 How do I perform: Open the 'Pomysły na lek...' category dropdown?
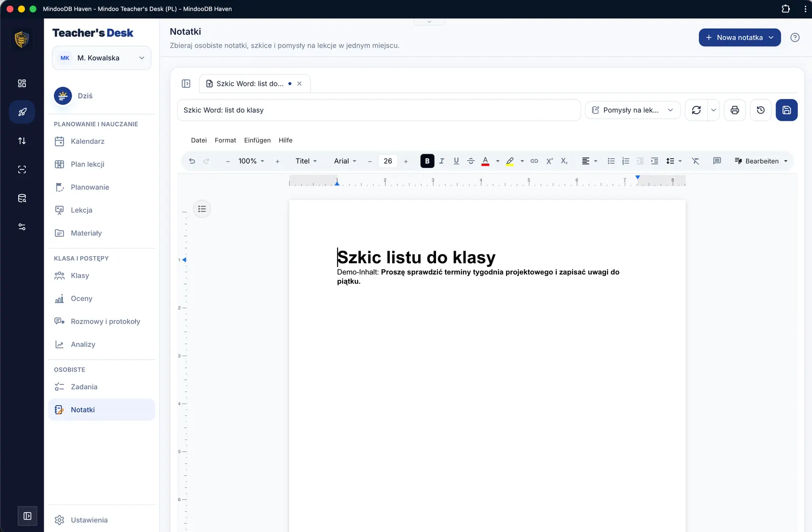(x=633, y=110)
